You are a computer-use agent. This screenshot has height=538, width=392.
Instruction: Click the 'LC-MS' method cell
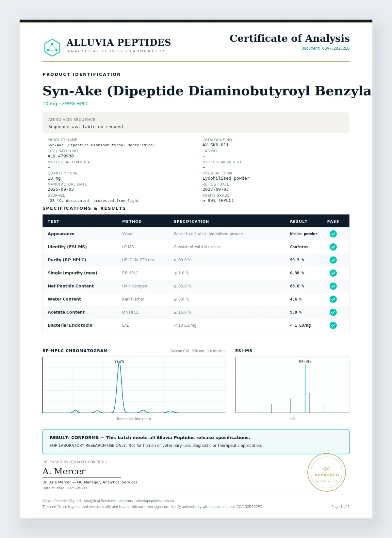tap(128, 247)
